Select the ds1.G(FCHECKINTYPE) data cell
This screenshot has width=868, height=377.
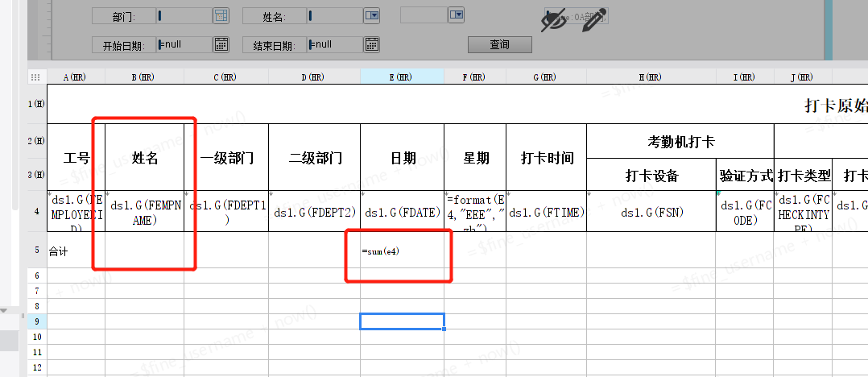tap(802, 211)
